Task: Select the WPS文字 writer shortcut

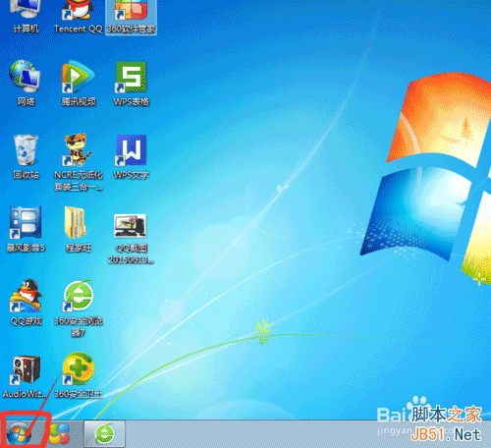Action: (132, 156)
